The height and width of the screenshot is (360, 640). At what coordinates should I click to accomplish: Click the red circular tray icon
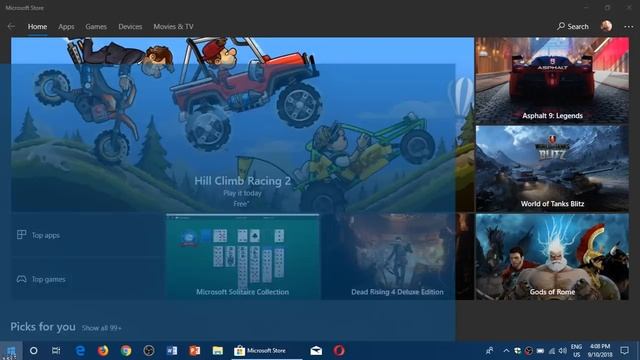[529, 351]
